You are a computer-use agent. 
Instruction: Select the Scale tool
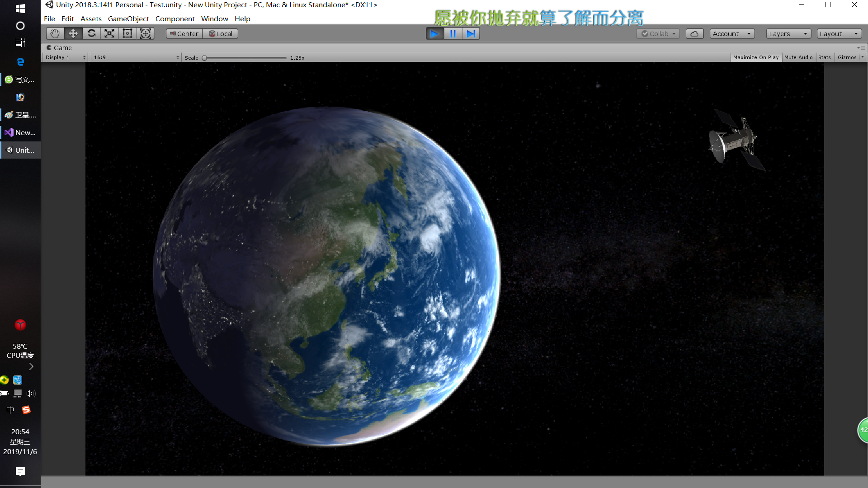coord(109,33)
